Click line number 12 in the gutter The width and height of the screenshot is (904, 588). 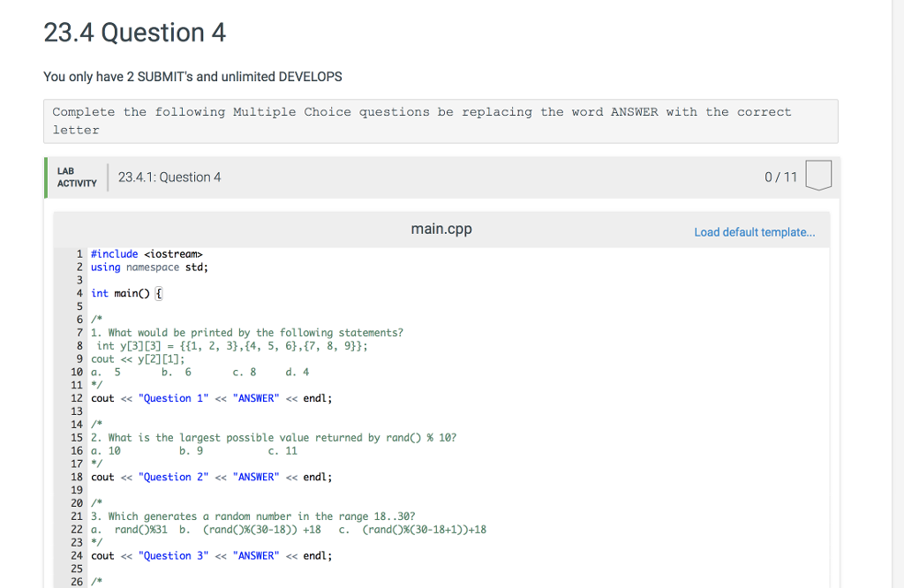pos(77,398)
